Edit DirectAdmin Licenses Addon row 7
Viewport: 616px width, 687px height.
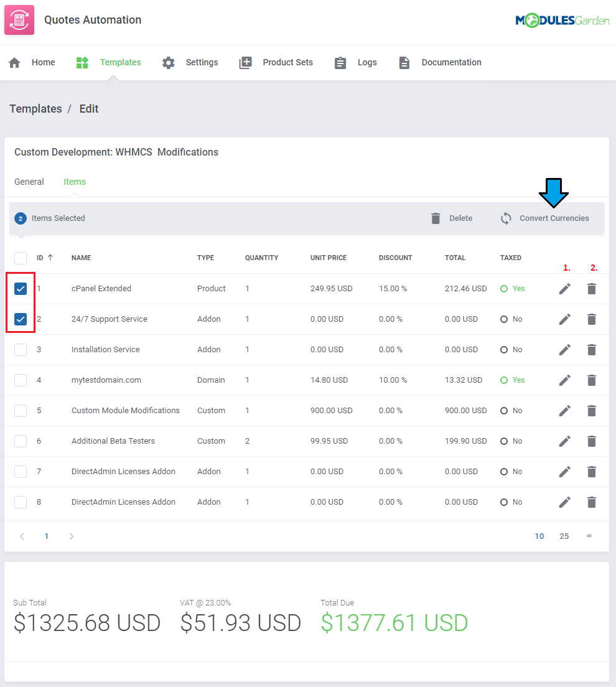click(565, 472)
